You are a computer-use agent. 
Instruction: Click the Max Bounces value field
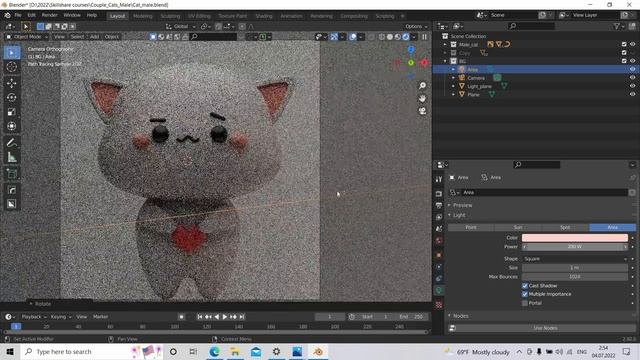pyautogui.click(x=575, y=277)
